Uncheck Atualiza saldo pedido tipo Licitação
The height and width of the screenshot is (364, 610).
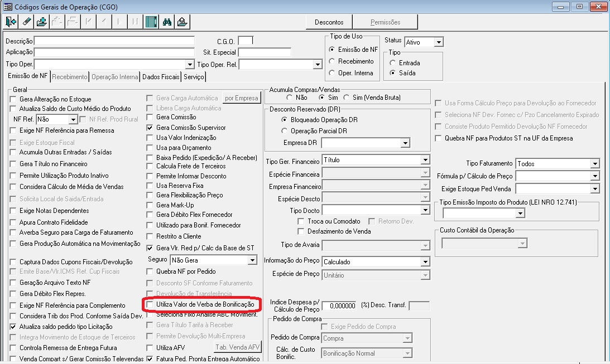tap(13, 327)
